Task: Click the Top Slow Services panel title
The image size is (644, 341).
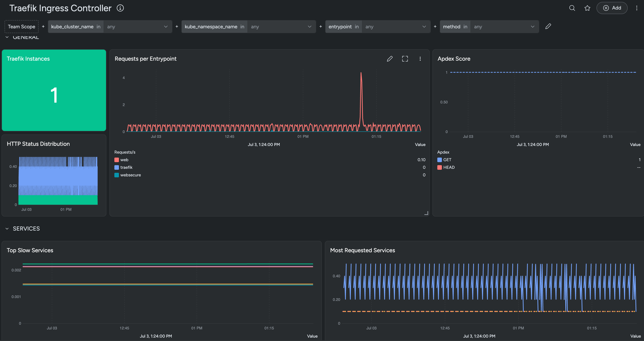Action: click(x=30, y=251)
